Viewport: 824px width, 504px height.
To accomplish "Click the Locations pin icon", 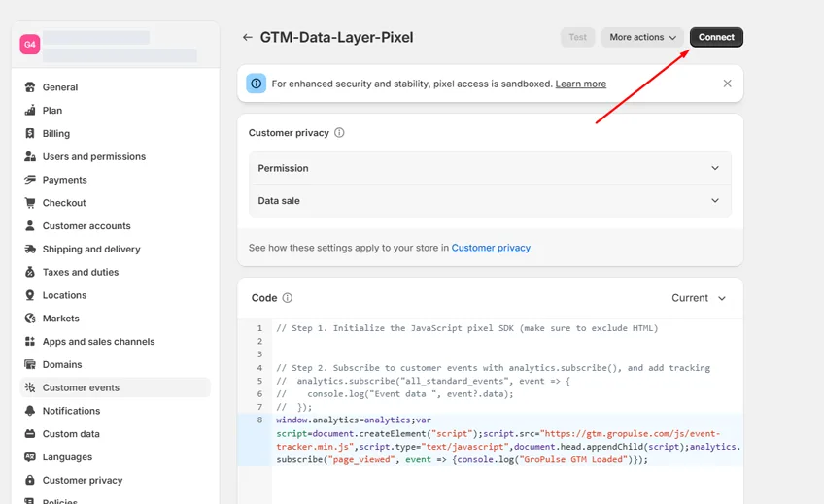I will 30,295.
